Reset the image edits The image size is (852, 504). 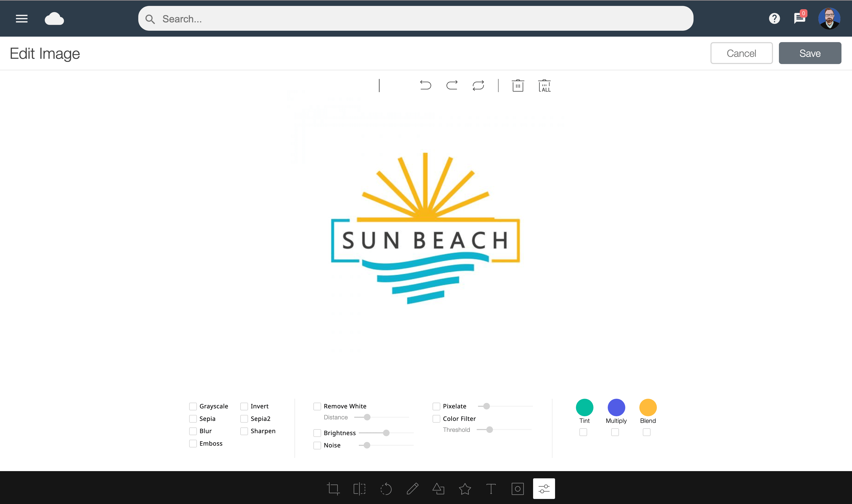click(x=478, y=85)
